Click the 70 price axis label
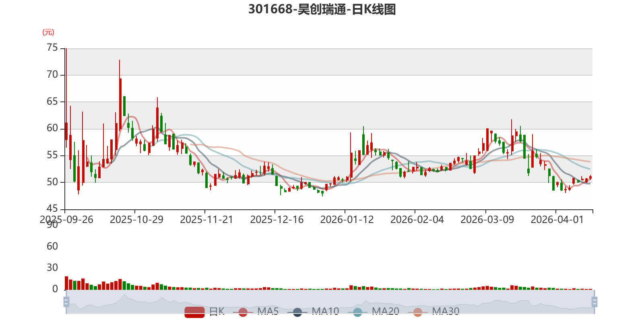Viewport: 644px width, 322px height. pyautogui.click(x=52, y=74)
